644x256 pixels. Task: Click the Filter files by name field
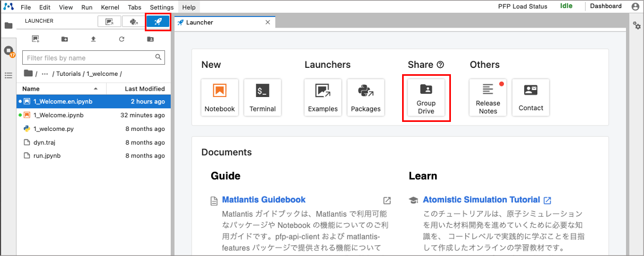[x=88, y=58]
